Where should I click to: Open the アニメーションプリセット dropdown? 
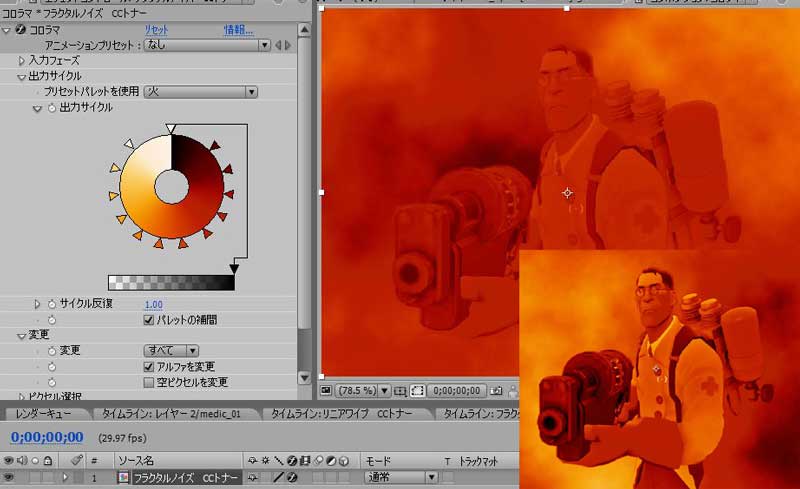tap(207, 45)
